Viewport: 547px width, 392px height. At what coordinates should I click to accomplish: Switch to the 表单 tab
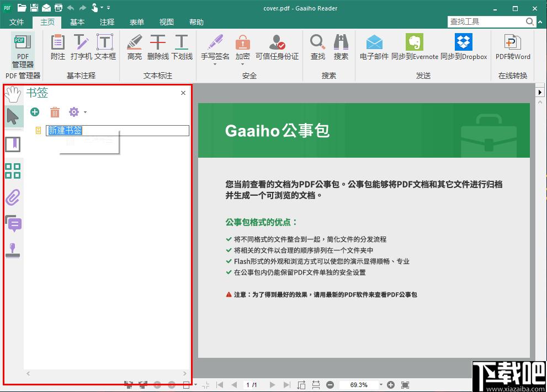(137, 22)
